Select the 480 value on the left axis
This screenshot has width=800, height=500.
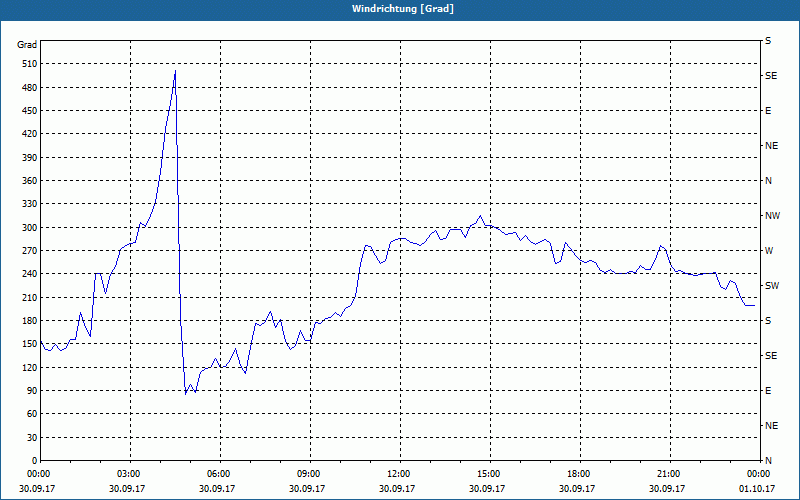pyautogui.click(x=29, y=88)
